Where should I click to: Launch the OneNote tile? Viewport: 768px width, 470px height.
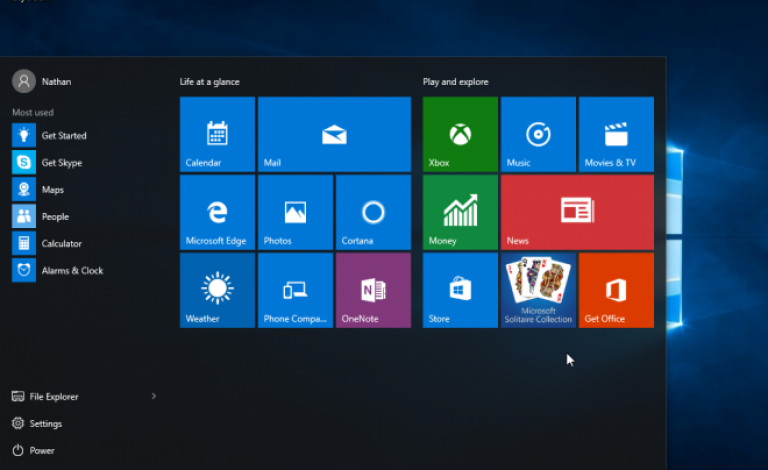pyautogui.click(x=373, y=290)
